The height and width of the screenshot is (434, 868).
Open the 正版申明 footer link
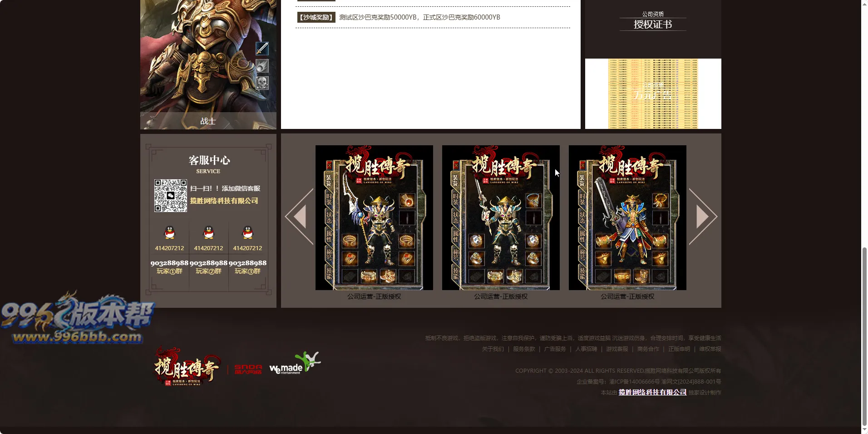(x=679, y=349)
